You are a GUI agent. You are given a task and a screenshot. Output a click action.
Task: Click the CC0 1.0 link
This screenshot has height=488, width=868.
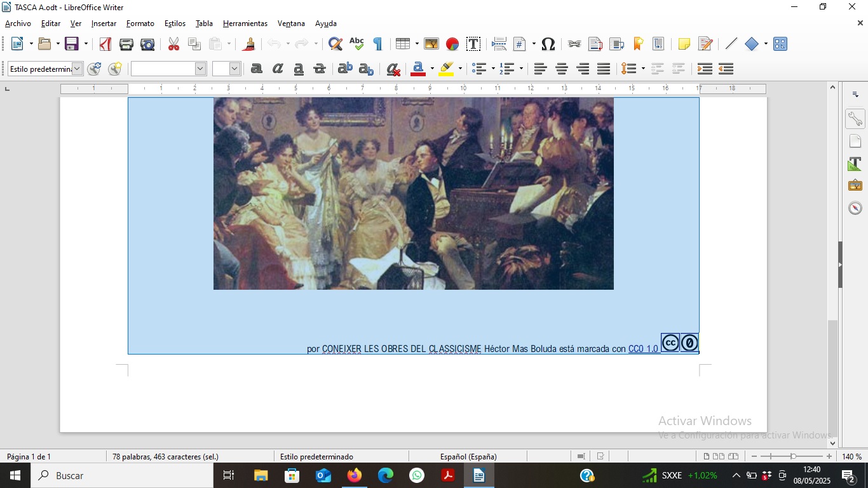pyautogui.click(x=643, y=349)
